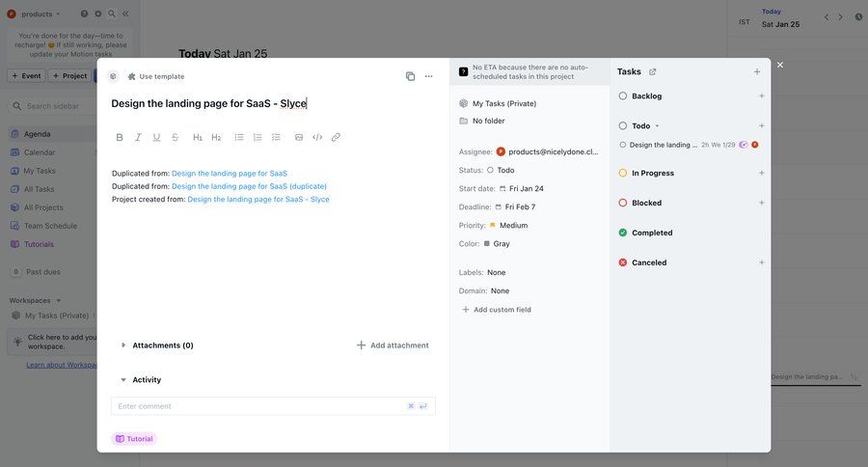Change the project Color from Gray
The image size is (868, 467).
[x=497, y=244]
